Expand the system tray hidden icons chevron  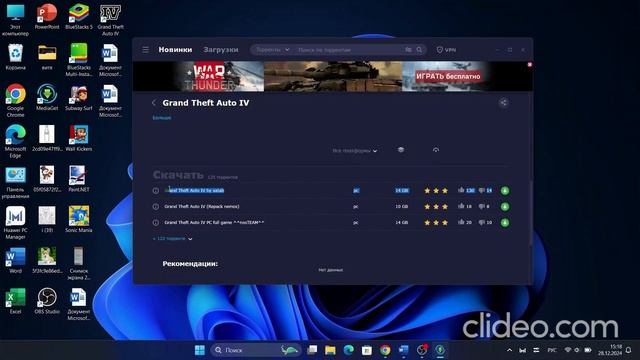click(x=509, y=350)
